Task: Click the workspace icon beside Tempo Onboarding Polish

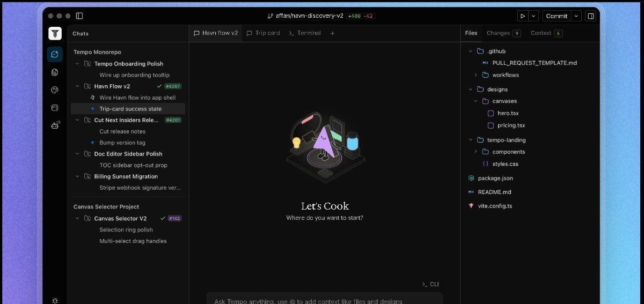Action: (87, 64)
